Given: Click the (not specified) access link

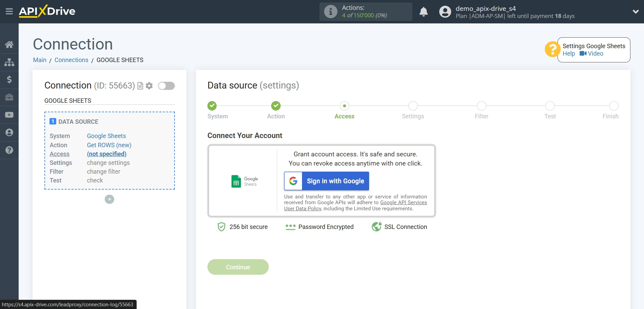Looking at the screenshot, I should tap(106, 154).
